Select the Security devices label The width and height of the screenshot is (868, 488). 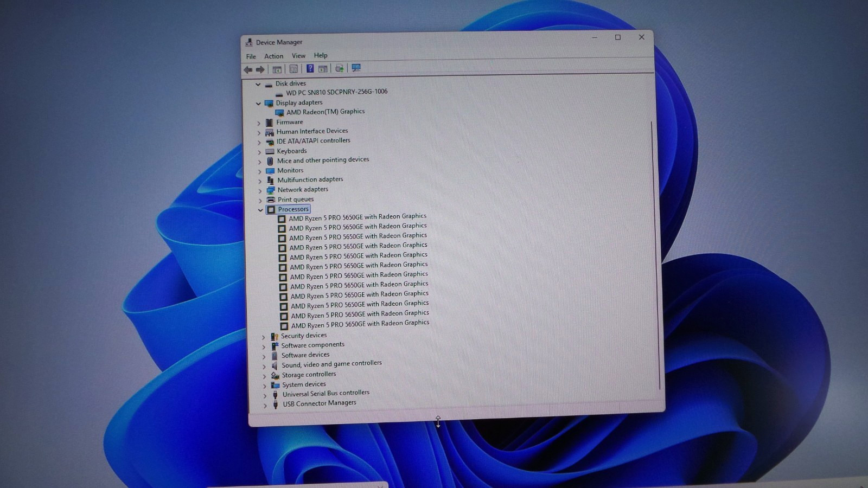click(x=304, y=336)
